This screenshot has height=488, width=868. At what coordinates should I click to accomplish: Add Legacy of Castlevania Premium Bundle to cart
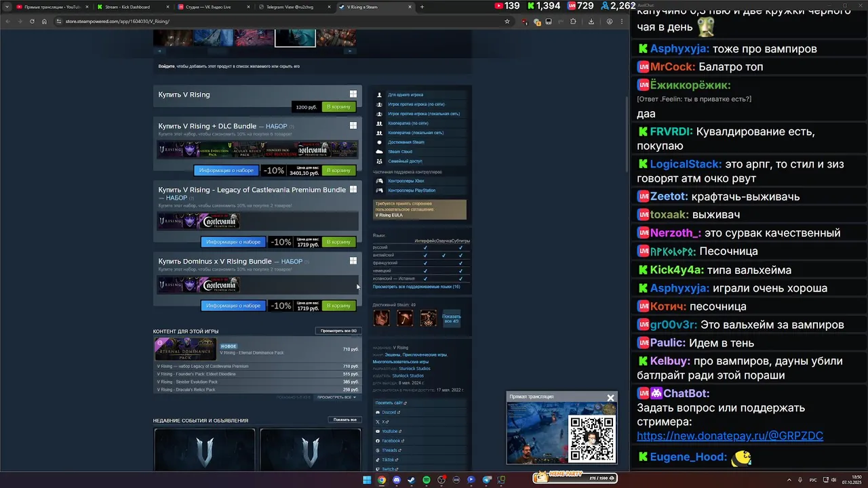[x=338, y=242]
